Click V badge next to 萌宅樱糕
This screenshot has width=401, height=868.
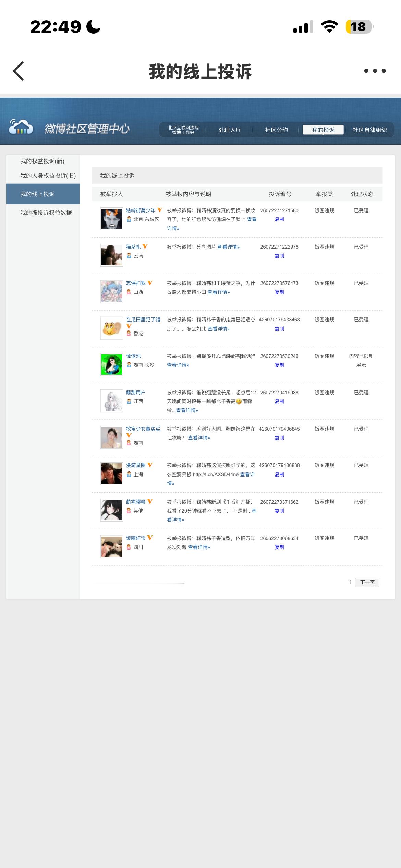[x=150, y=501]
